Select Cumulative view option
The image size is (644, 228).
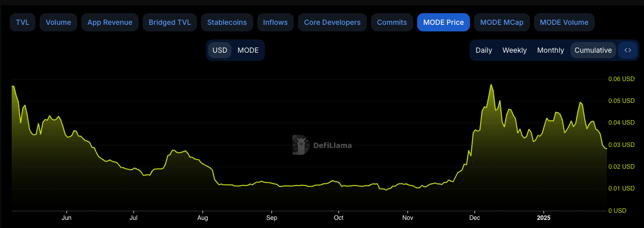pyautogui.click(x=593, y=50)
